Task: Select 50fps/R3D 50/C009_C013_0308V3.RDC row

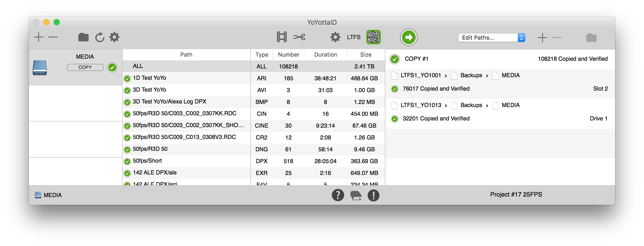Action: [187, 137]
